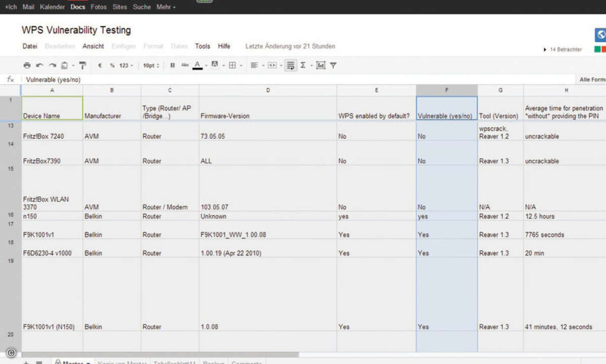This screenshot has width=606, height=364.
Task: Click the print icon in the toolbar
Action: tap(27, 66)
